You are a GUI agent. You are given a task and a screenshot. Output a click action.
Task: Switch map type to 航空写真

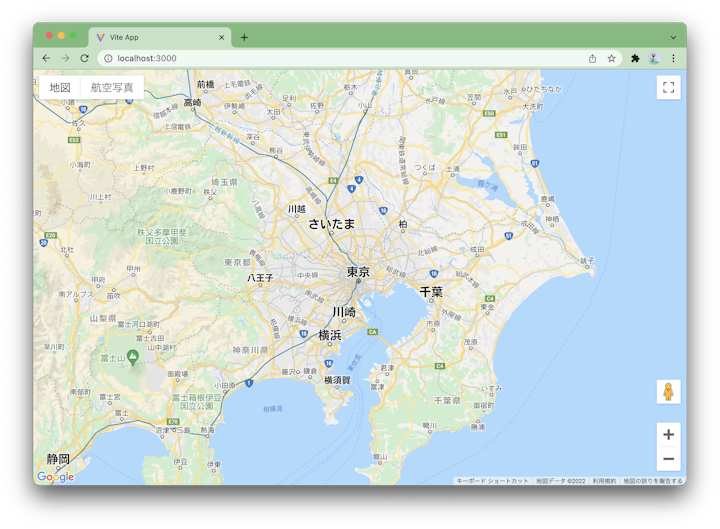pos(112,88)
